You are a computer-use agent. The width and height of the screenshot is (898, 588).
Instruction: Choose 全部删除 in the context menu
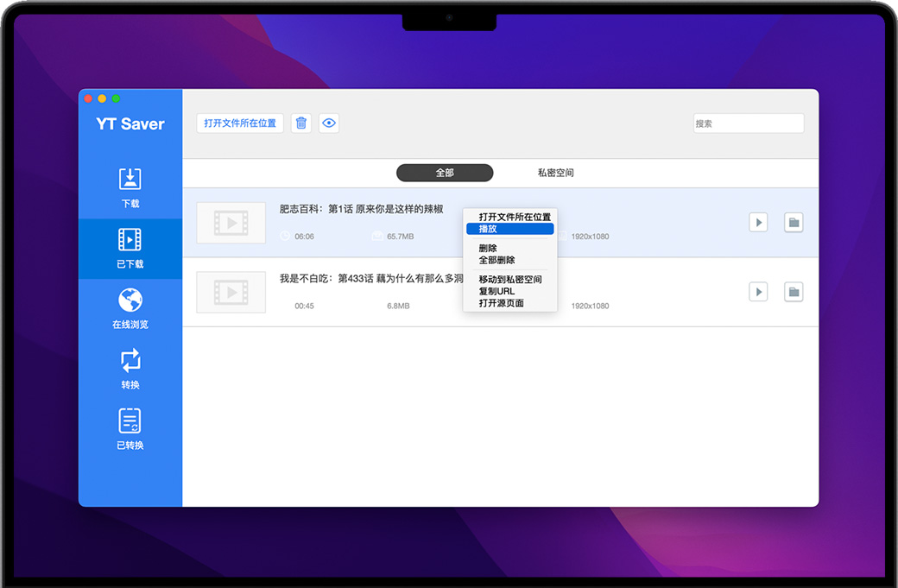[x=510, y=260]
